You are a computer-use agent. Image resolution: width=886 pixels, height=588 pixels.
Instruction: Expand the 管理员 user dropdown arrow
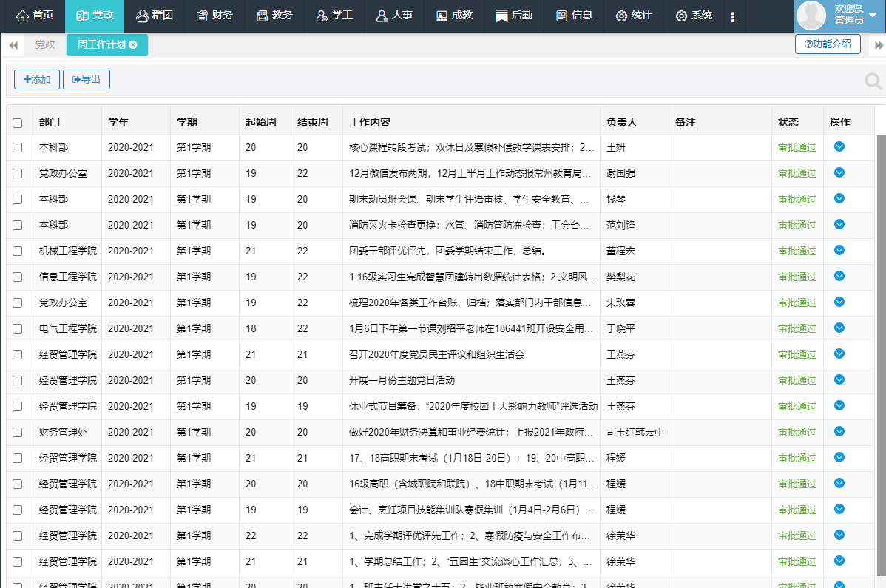pos(873,16)
